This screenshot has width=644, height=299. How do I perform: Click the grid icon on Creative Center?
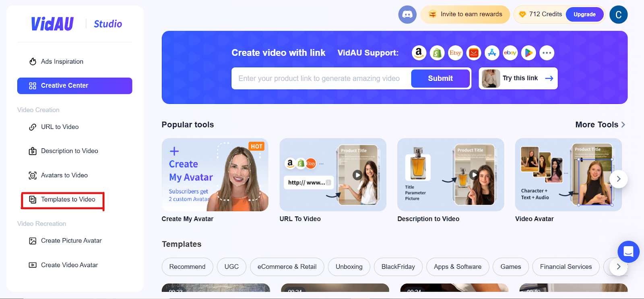coord(33,86)
